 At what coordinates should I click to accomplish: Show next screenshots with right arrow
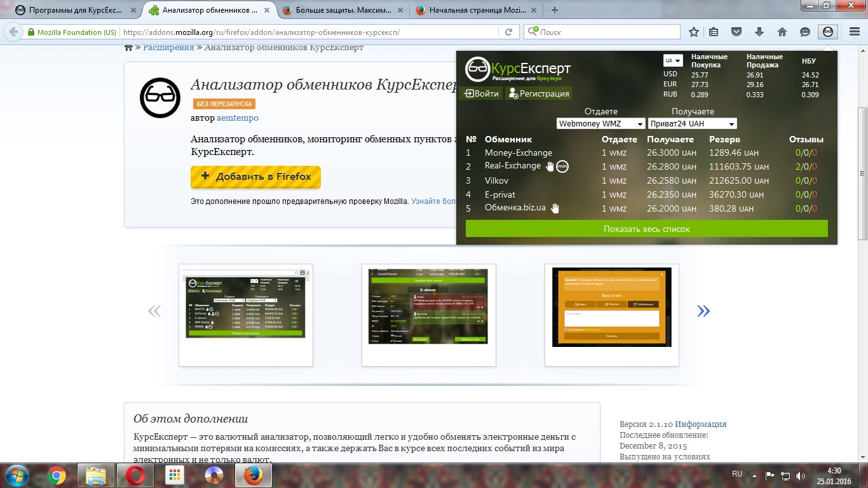703,311
